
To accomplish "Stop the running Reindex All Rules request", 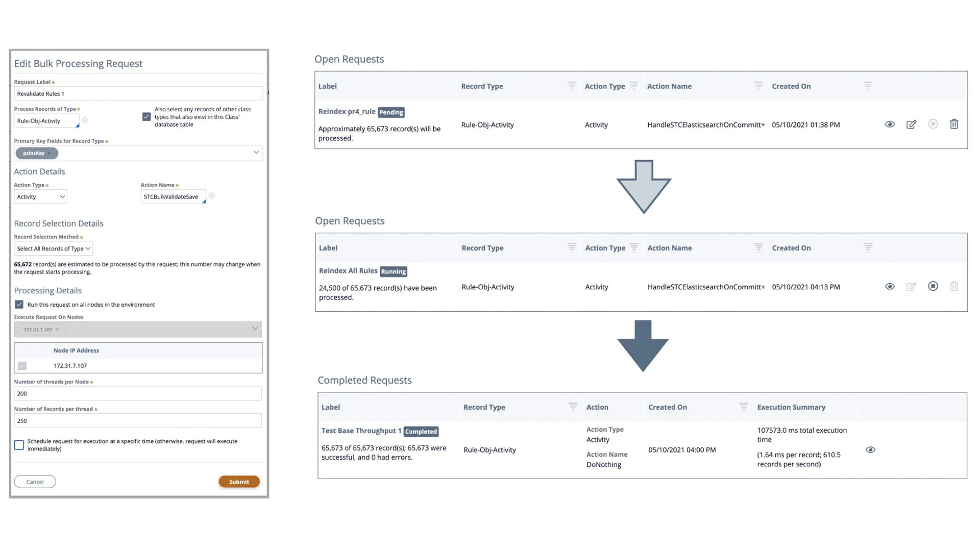I will [933, 286].
